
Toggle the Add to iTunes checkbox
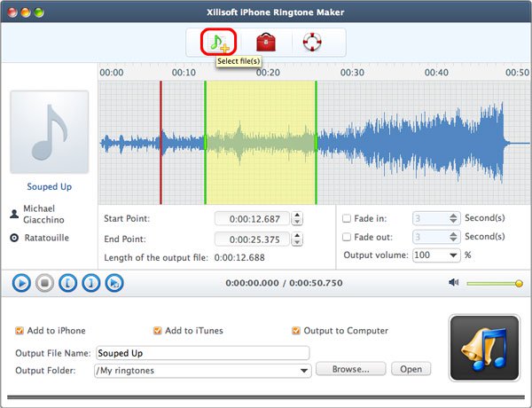pos(158,331)
